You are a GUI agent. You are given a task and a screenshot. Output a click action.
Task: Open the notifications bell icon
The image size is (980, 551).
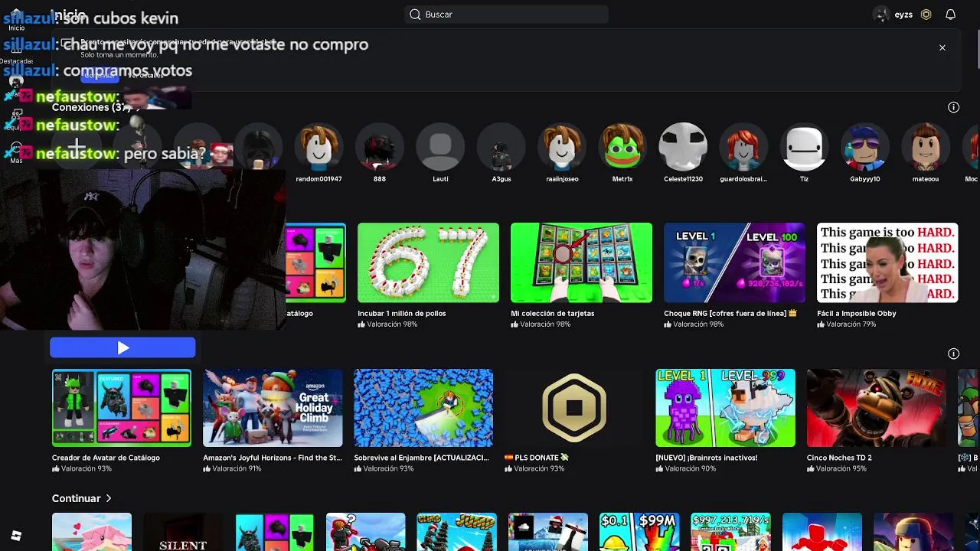click(x=950, y=15)
